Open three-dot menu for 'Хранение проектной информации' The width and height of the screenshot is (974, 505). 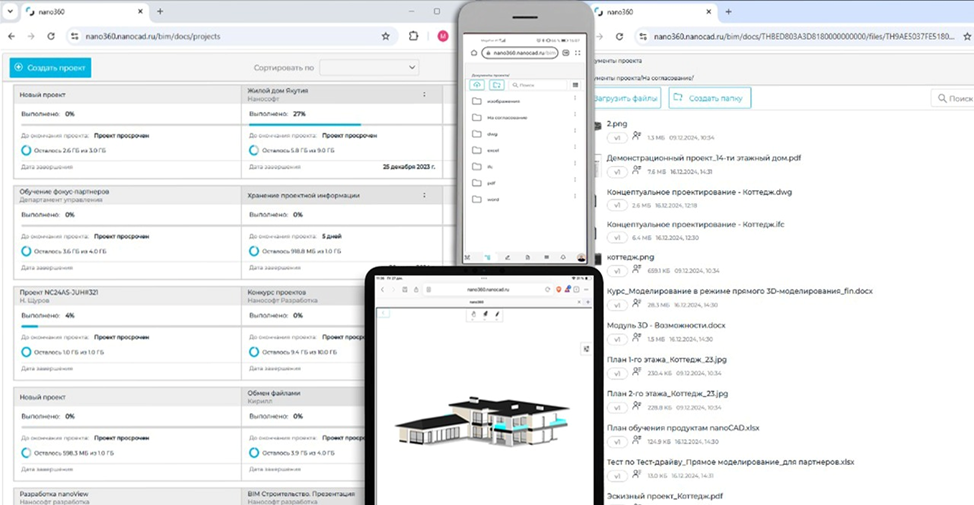click(425, 196)
